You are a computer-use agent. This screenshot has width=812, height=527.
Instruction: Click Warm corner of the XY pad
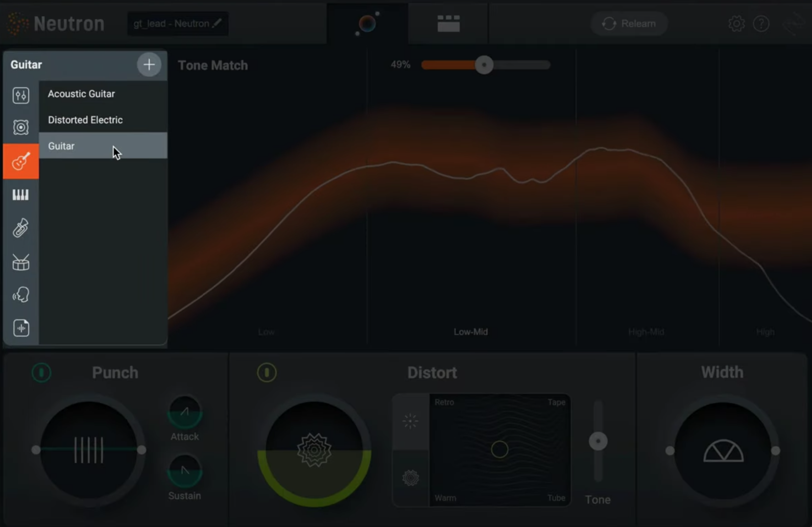[x=445, y=498]
